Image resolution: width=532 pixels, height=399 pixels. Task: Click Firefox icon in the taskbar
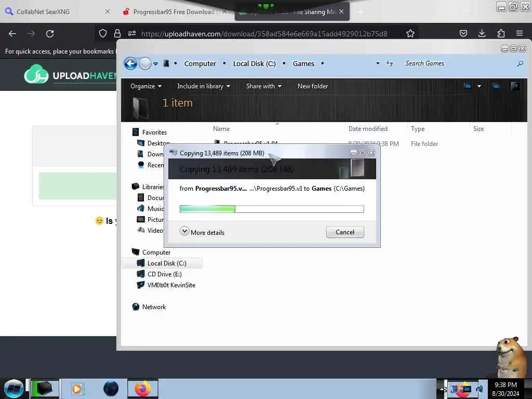pyautogui.click(x=143, y=389)
